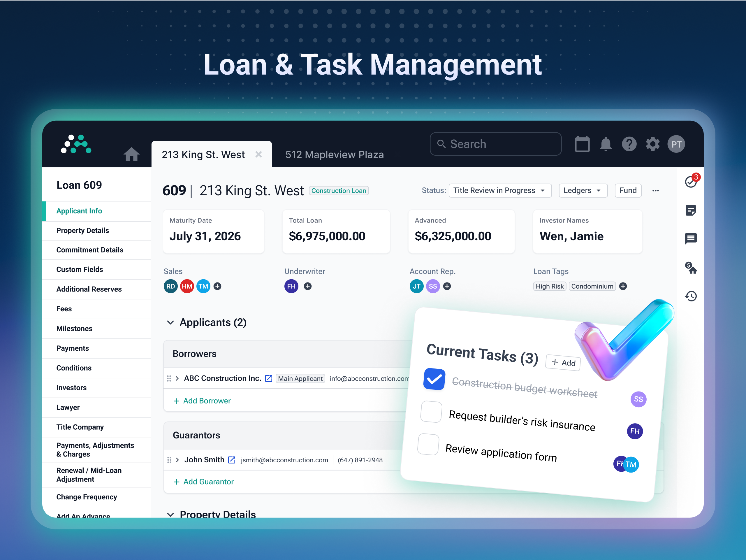The width and height of the screenshot is (746, 560).
Task: Open settings gear icon
Action: 652,144
